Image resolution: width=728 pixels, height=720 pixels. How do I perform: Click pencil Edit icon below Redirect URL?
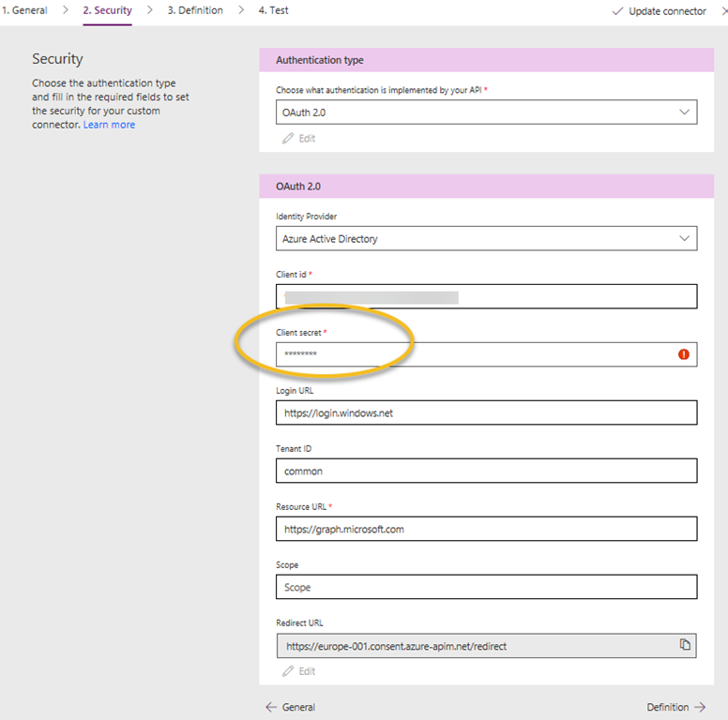click(288, 671)
